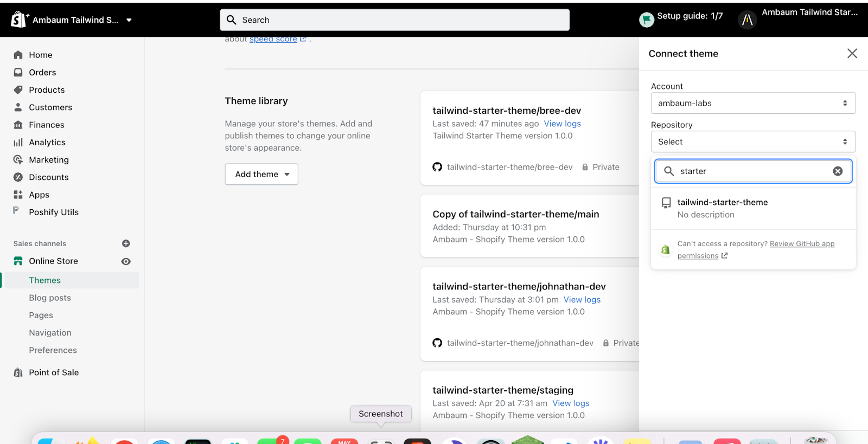View logs for tailwind-starter-theme/johnathan-dev

[x=582, y=300]
